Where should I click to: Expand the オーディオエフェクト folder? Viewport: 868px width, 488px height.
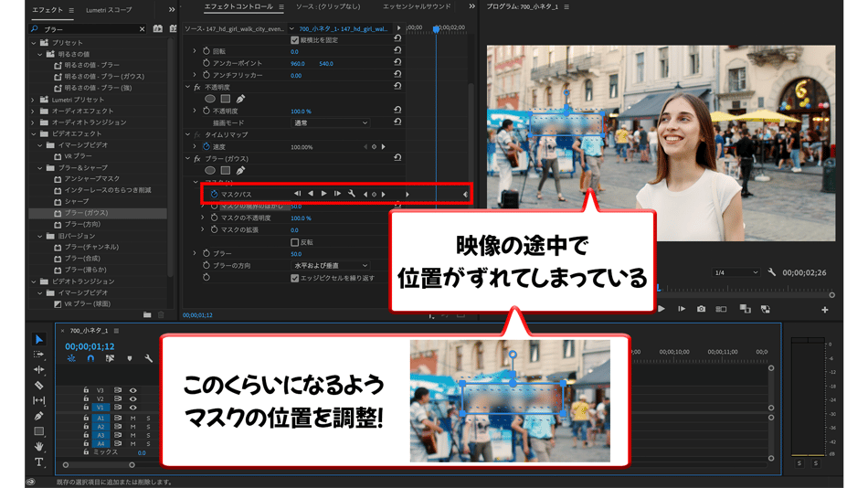34,111
